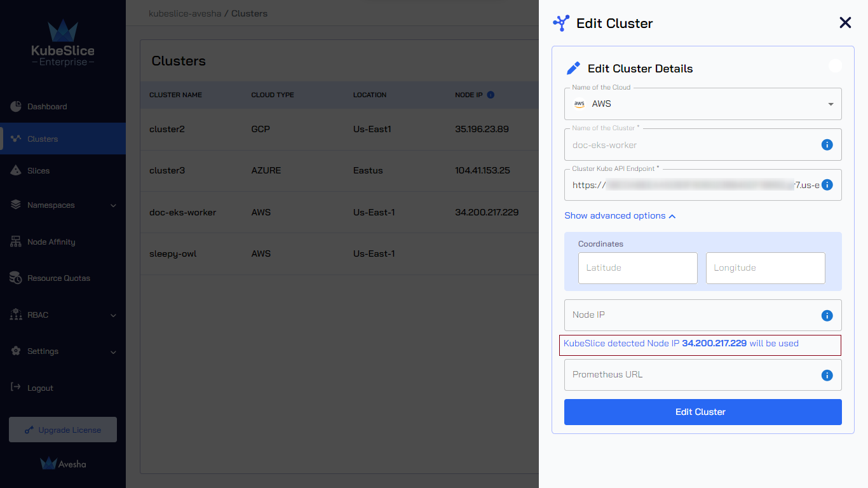The width and height of the screenshot is (868, 488).
Task: Click the AZURE cloud type cell
Action: [x=266, y=170]
